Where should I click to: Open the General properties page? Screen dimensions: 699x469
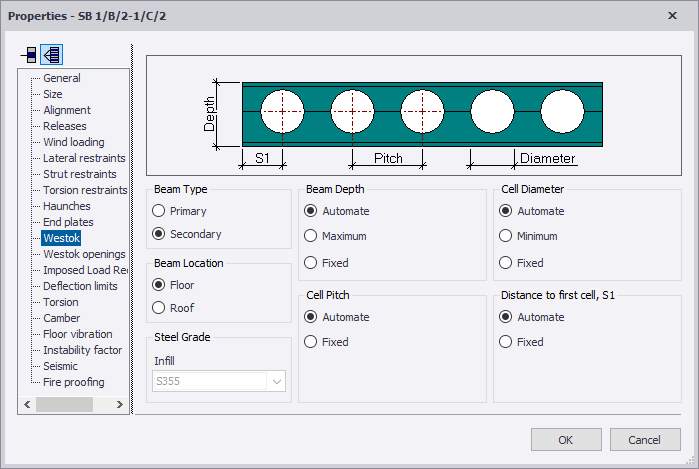click(x=62, y=78)
